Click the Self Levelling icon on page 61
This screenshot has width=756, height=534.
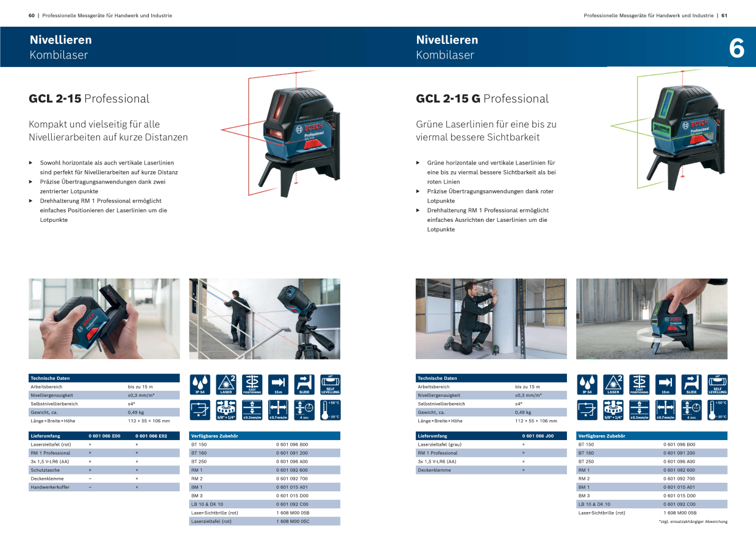(x=718, y=385)
